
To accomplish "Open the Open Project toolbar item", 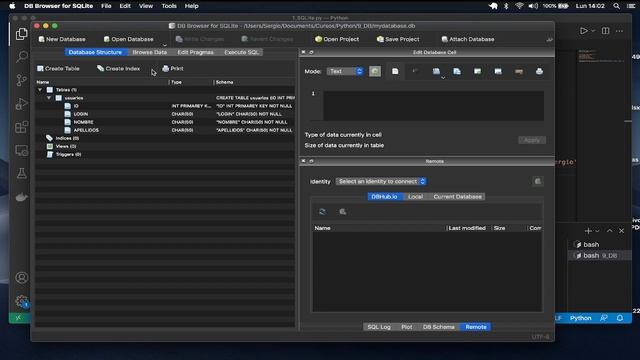I will 337,39.
